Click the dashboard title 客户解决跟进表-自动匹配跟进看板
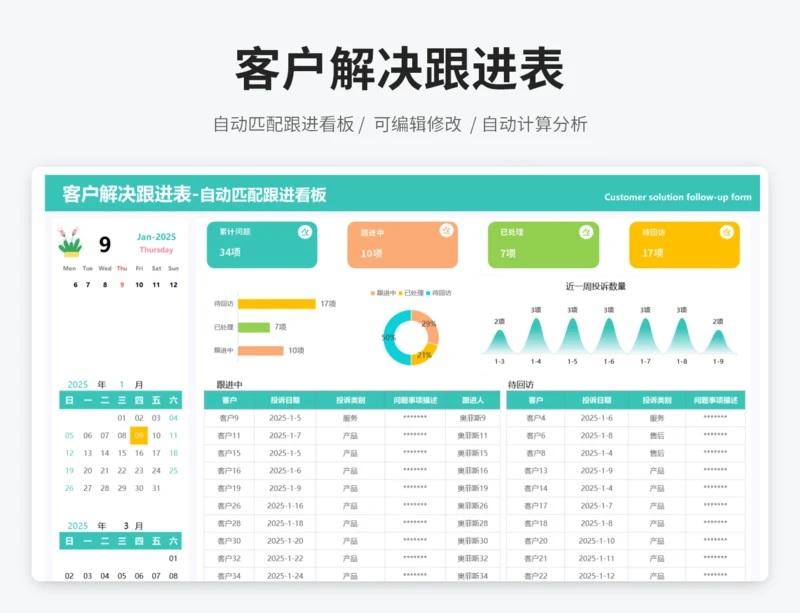Screen dimensions: 800x613 click(x=194, y=195)
